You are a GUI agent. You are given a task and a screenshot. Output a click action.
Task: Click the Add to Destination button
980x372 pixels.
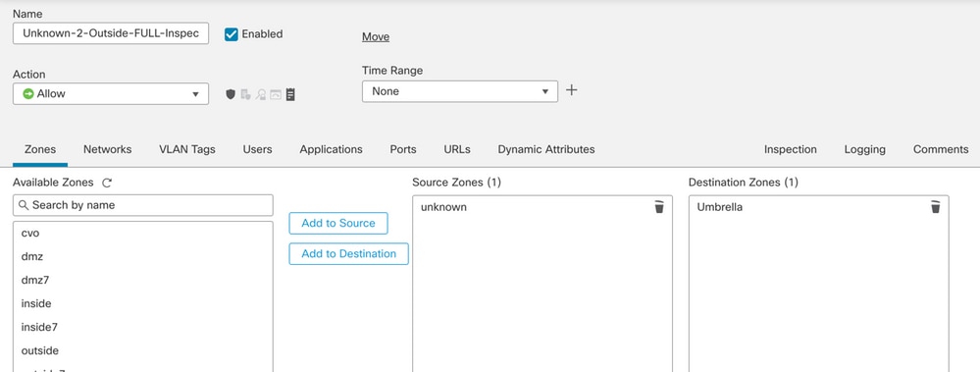349,254
